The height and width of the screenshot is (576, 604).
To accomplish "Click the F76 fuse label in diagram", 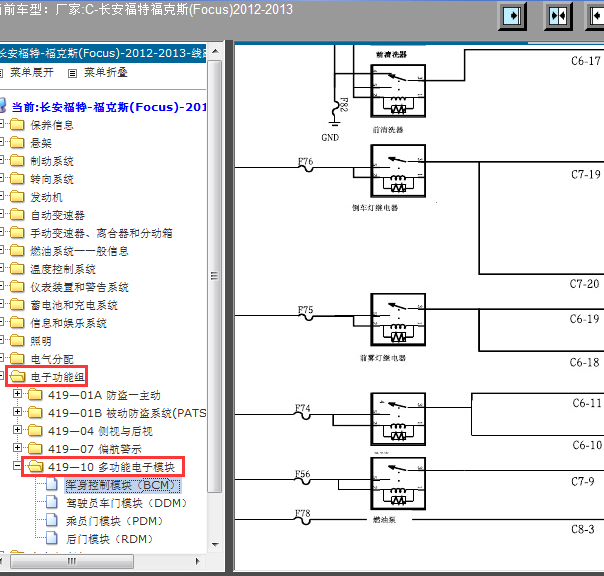I will pos(305,161).
